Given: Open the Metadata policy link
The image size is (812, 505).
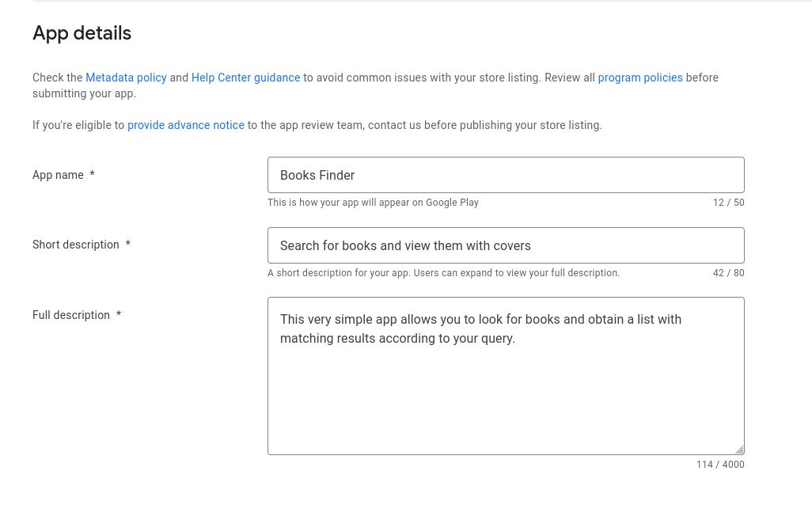Looking at the screenshot, I should 126,78.
